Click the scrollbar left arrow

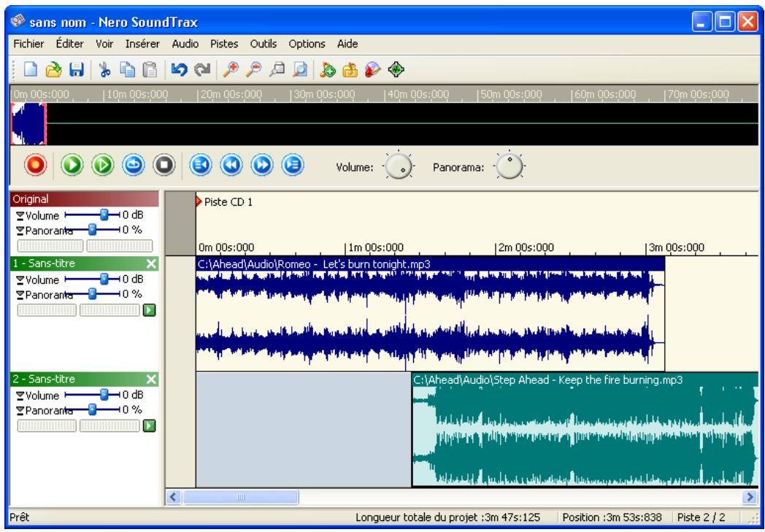coord(174,498)
